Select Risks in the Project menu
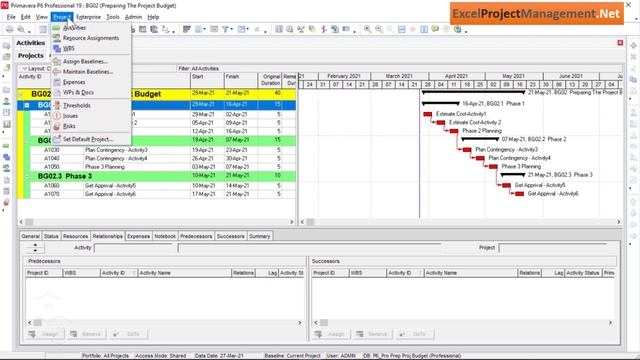This screenshot has height=360, width=640. pos(91,126)
